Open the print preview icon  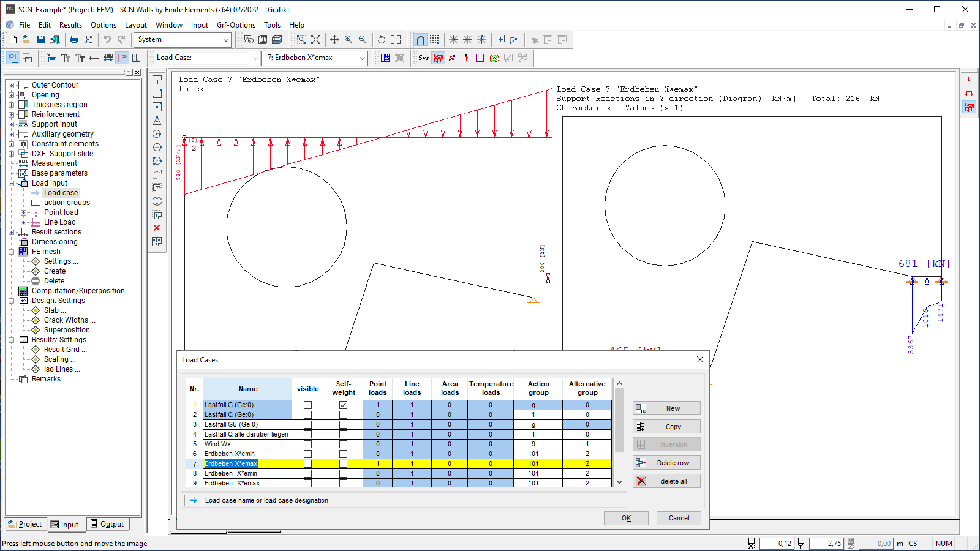pos(89,39)
